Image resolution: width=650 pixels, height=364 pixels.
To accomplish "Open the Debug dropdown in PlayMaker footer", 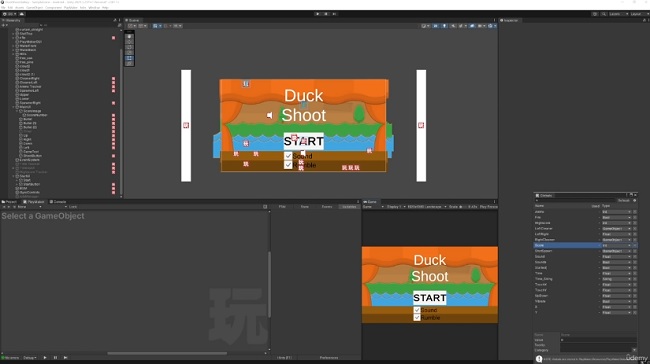I will [x=30, y=357].
